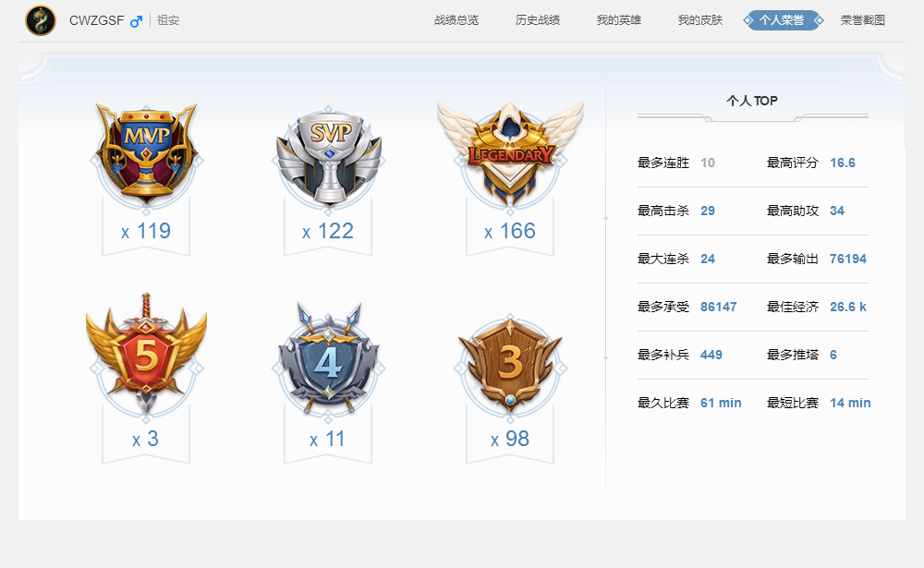Click the x 119 MVP count

(146, 231)
